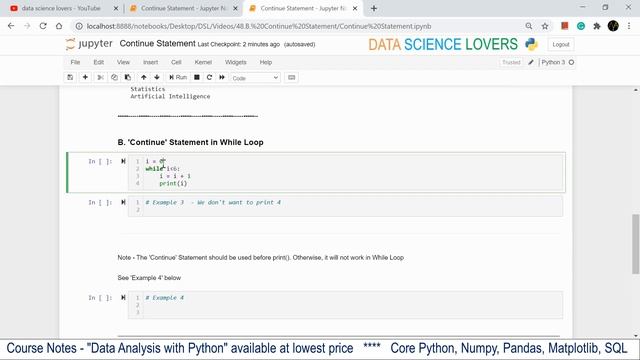Close the active Continue Statement tab
This screenshot has height=360, width=640.
tap(355, 8)
